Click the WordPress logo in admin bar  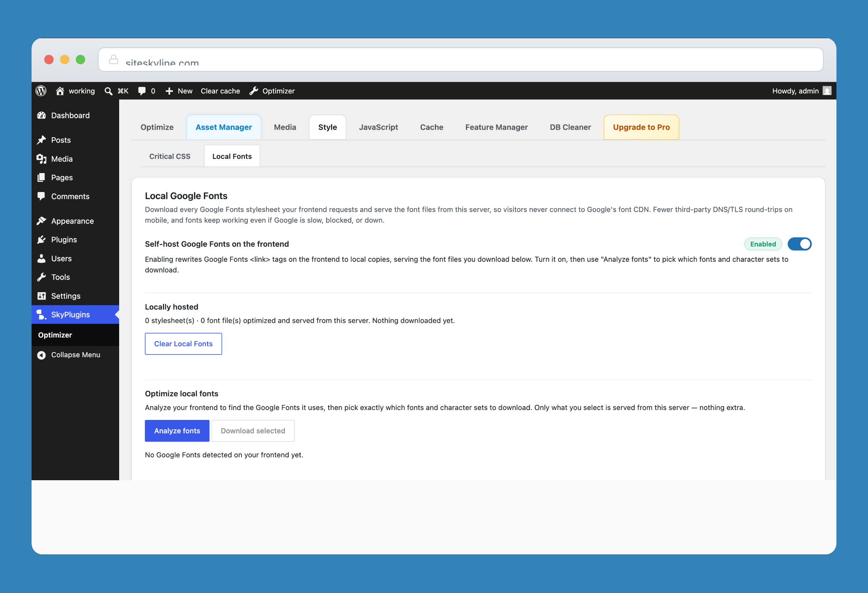click(x=41, y=91)
